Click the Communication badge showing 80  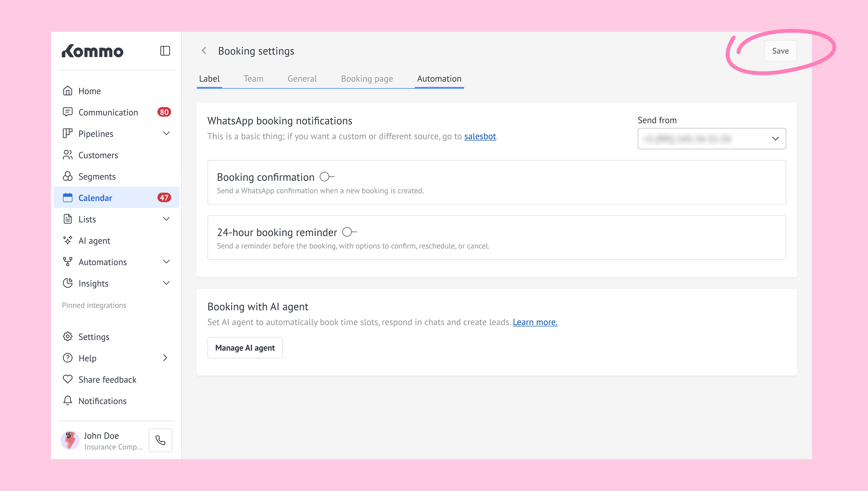(164, 112)
